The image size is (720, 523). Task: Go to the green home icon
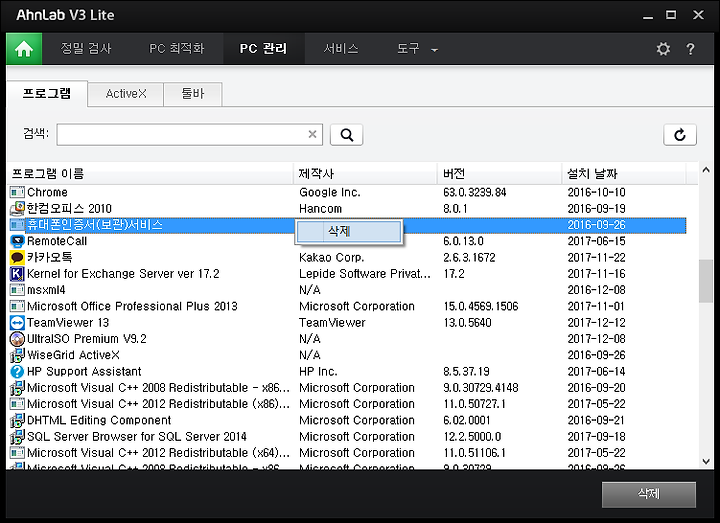[24, 49]
